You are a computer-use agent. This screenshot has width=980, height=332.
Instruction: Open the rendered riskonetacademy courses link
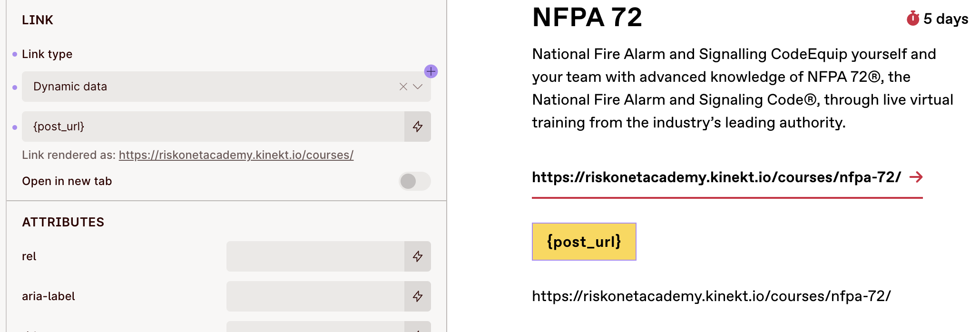(x=236, y=155)
